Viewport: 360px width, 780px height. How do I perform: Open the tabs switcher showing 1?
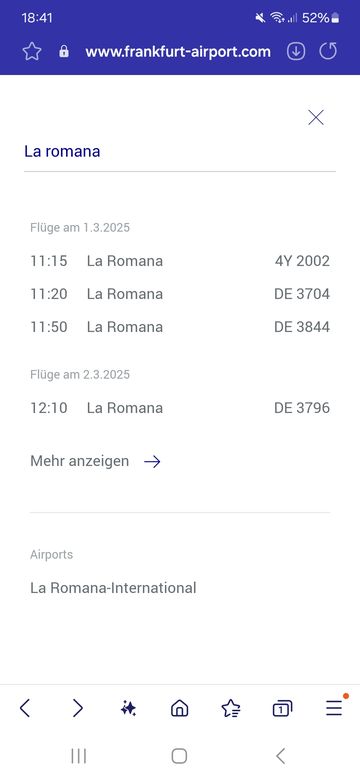[282, 708]
